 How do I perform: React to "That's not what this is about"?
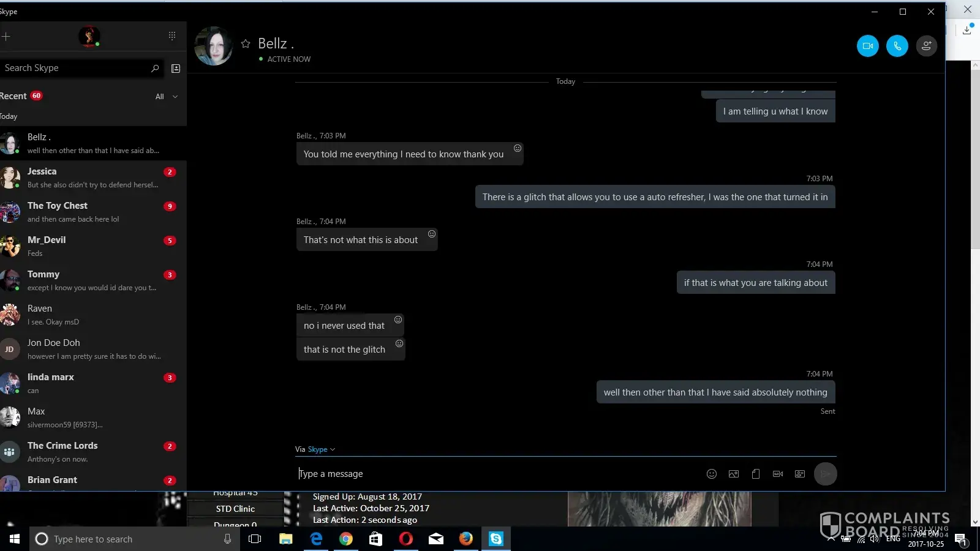coord(432,234)
